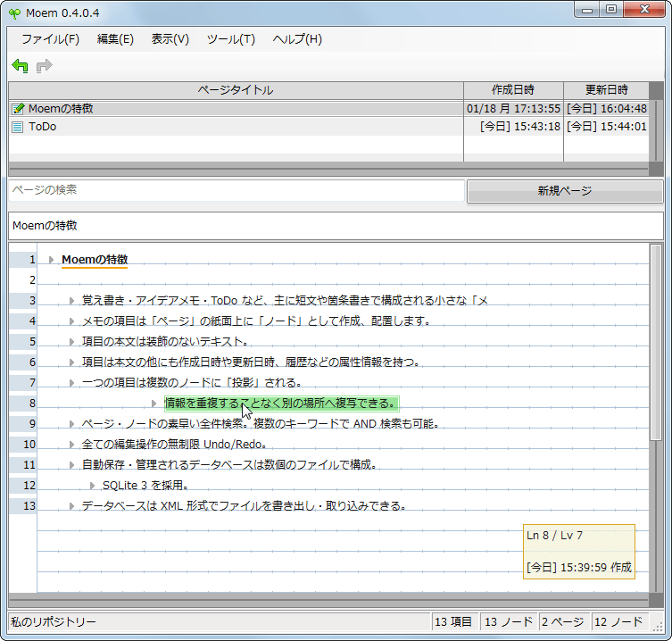Click line number 13 in gutter
This screenshot has height=641, width=672.
coord(29,506)
